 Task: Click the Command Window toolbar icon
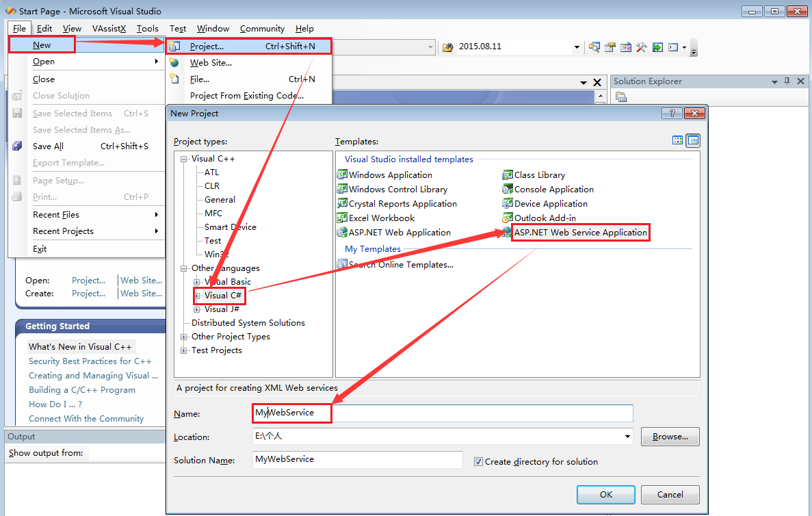(673, 47)
